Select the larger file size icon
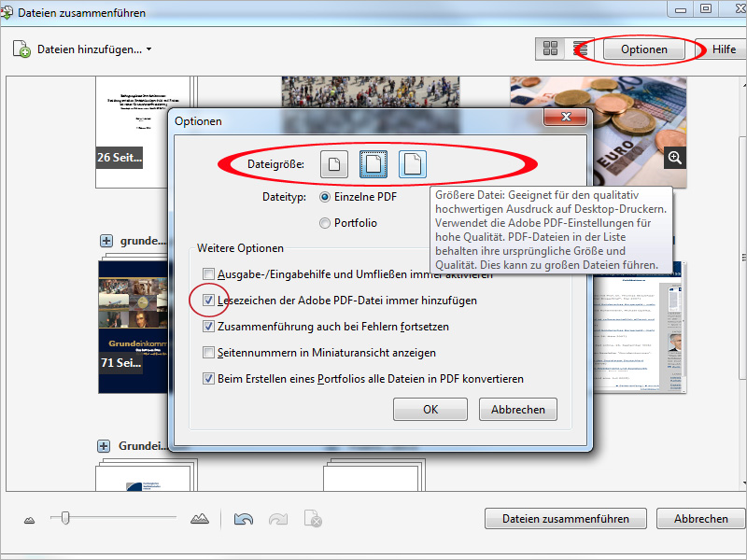This screenshot has width=747, height=560. pyautogui.click(x=412, y=164)
